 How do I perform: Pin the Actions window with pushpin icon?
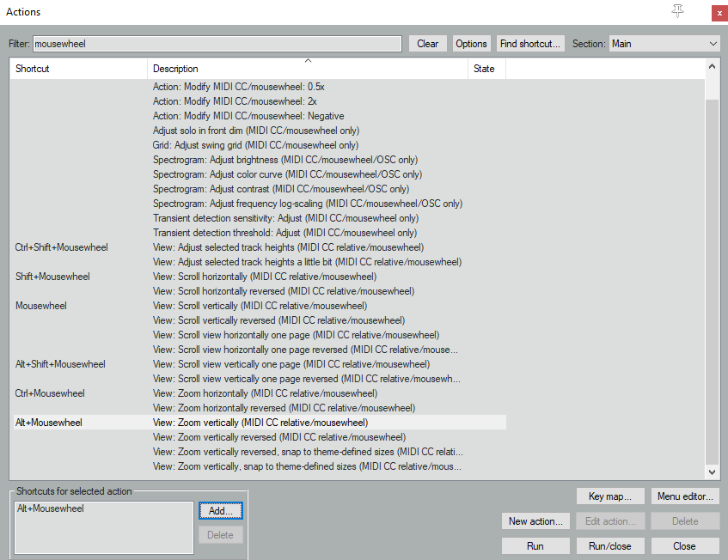677,11
